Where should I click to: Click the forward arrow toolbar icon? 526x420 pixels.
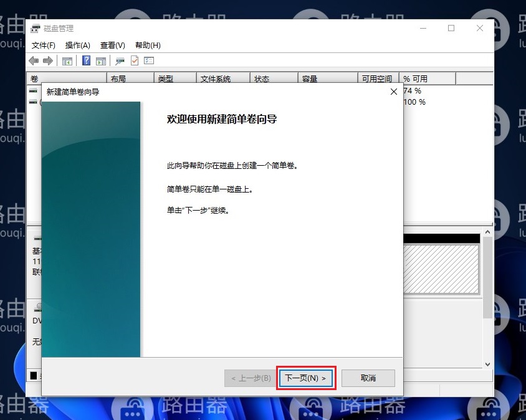48,60
